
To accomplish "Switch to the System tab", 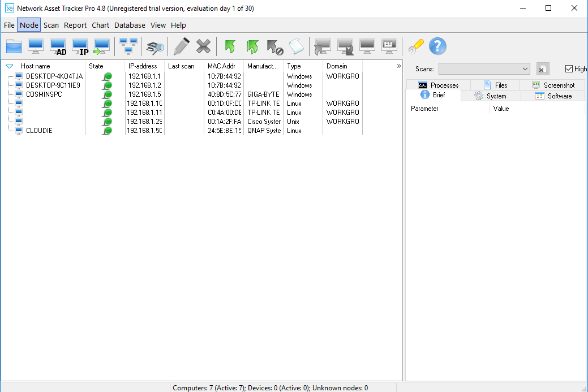I will point(491,96).
